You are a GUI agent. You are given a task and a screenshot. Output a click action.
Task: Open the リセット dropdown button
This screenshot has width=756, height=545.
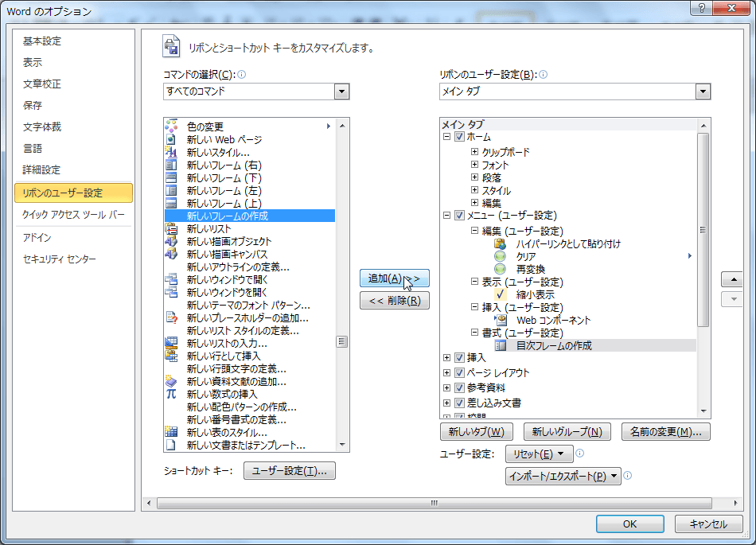point(539,454)
